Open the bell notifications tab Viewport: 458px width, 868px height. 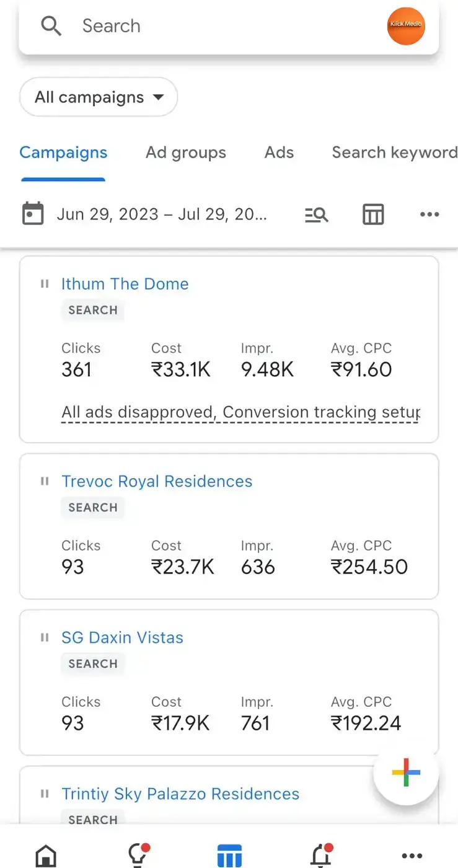[x=321, y=856]
